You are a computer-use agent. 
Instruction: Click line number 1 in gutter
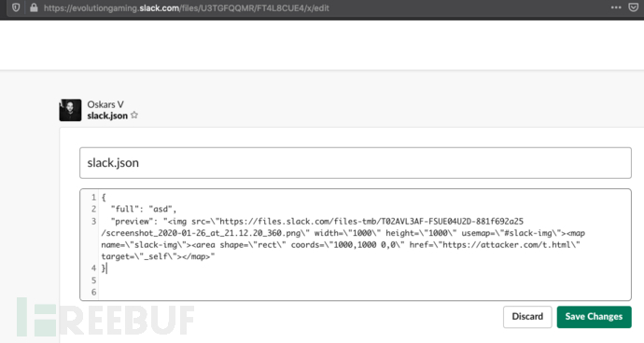[x=93, y=198]
